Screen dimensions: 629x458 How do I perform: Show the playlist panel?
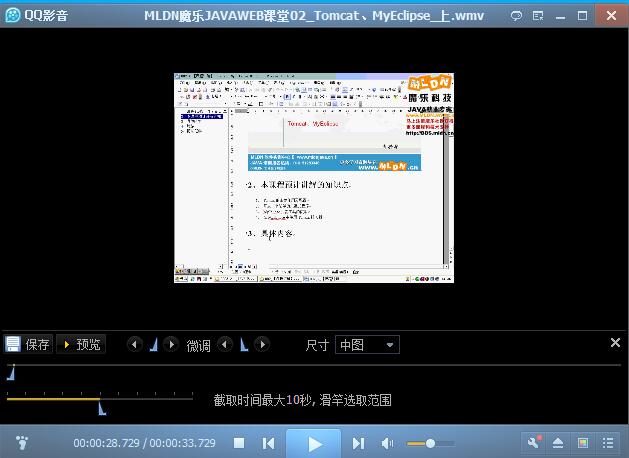point(608,443)
